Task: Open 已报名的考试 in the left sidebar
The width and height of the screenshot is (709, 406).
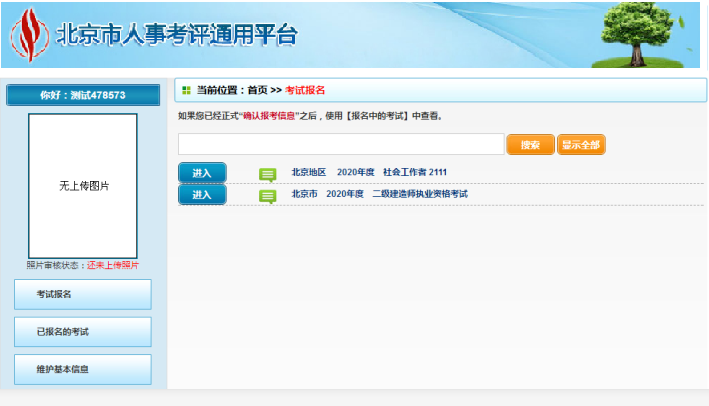Action: coord(82,332)
